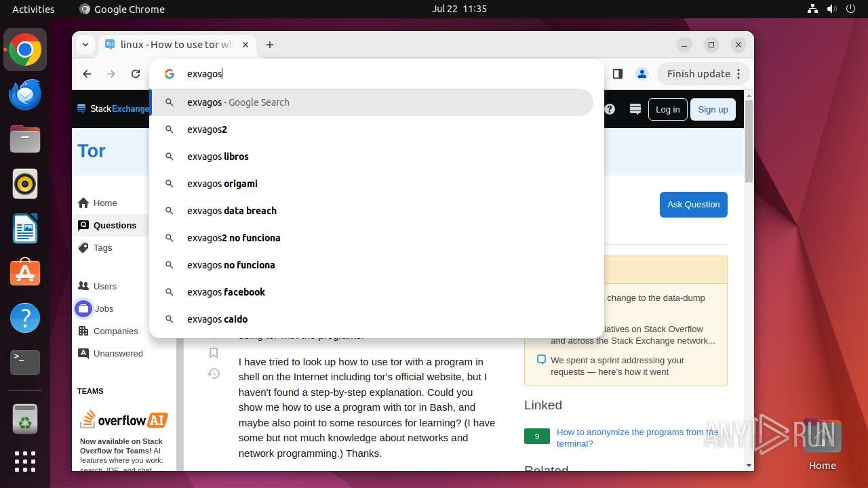
Task: Open Chrome profile avatar menu
Action: point(642,74)
